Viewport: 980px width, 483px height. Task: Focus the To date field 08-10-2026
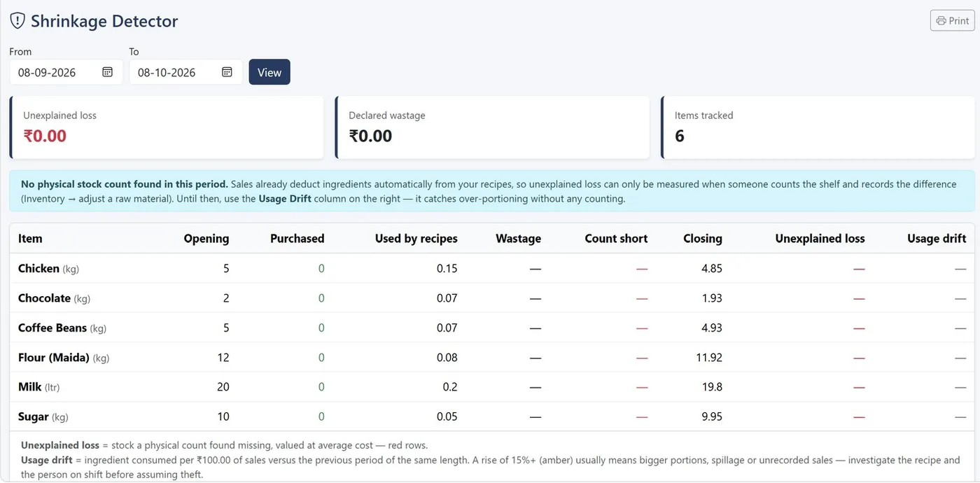185,72
